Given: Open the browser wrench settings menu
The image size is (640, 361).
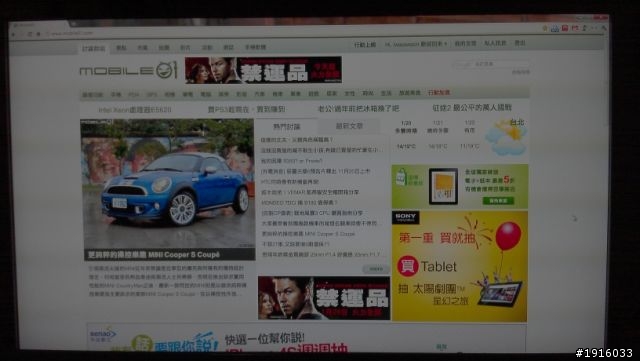Looking at the screenshot, I should (603, 28).
